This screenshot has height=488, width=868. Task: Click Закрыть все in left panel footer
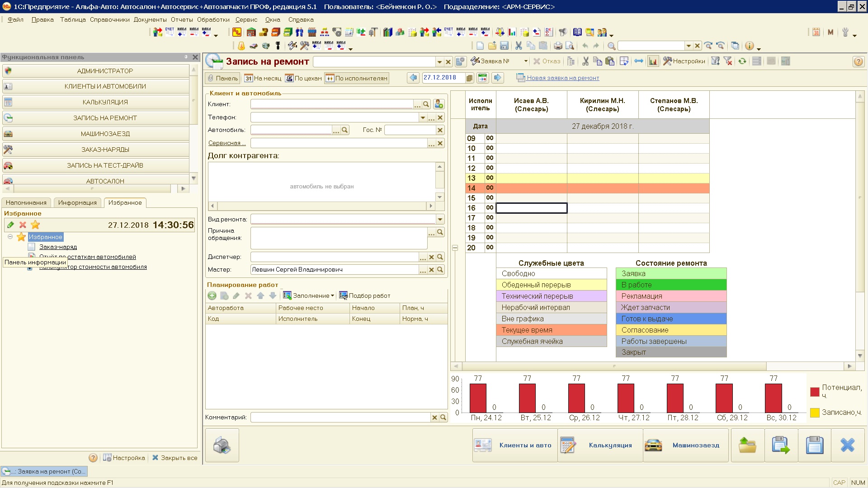coord(175,458)
